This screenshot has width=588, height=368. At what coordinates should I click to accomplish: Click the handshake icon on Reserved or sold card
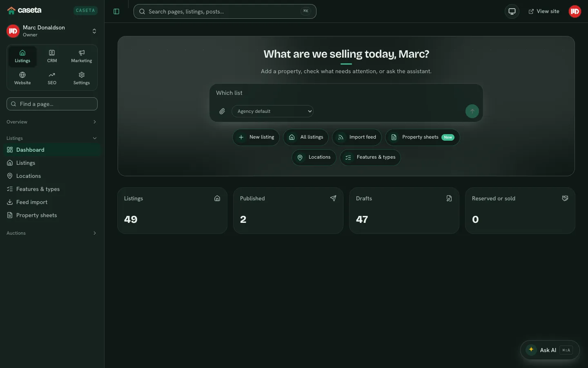[x=565, y=198]
